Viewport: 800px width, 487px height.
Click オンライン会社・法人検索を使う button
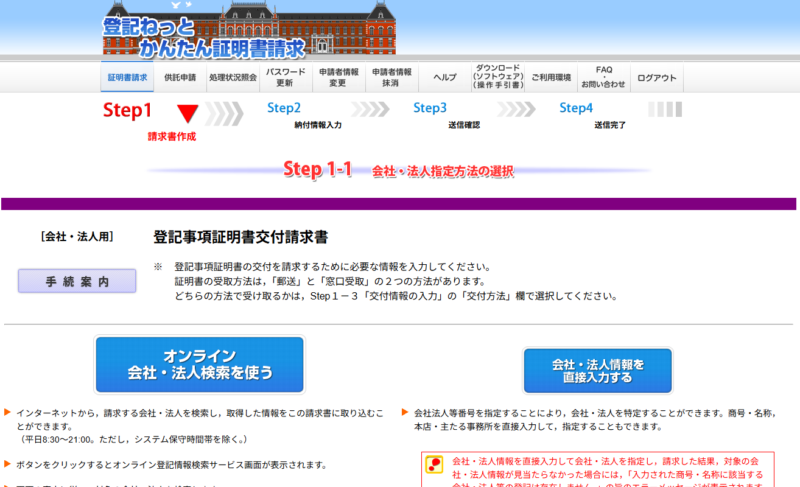[199, 365]
